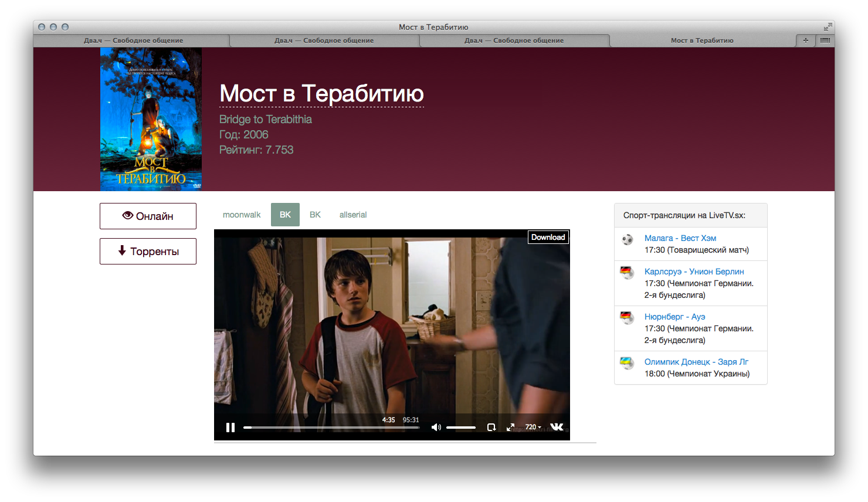Select the second, unhighlighted ВК source tab

315,215
